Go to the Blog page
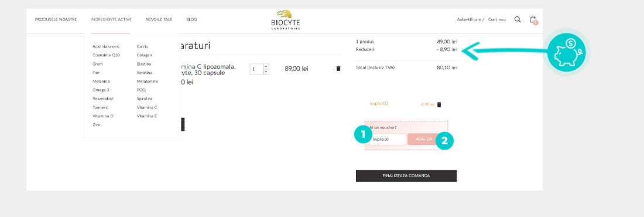The width and height of the screenshot is (644, 217). (x=191, y=19)
